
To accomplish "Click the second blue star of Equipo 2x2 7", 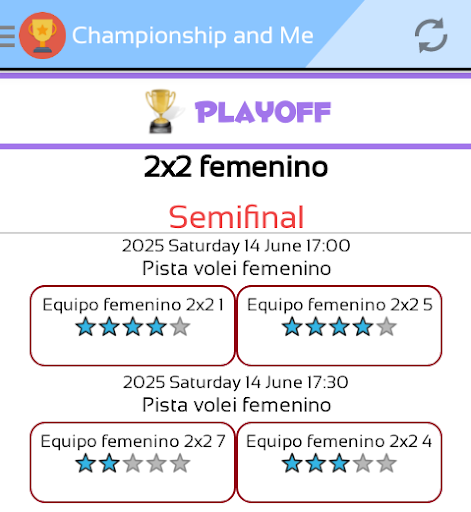I will (109, 463).
